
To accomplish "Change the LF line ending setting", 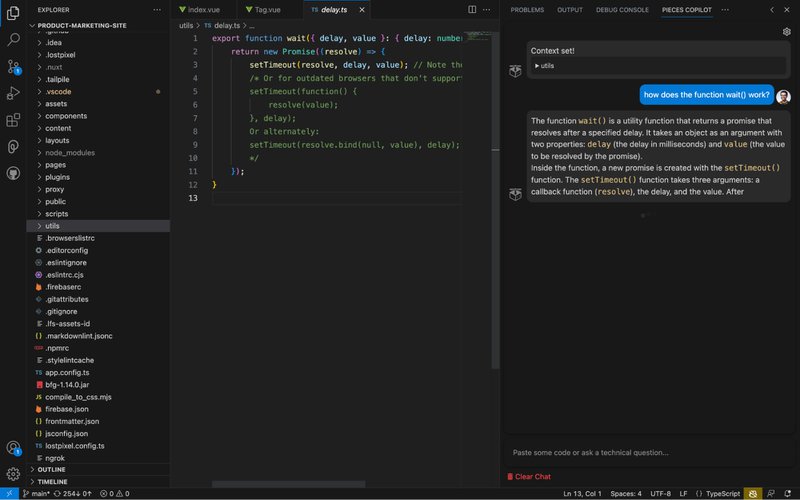I will [x=683, y=493].
